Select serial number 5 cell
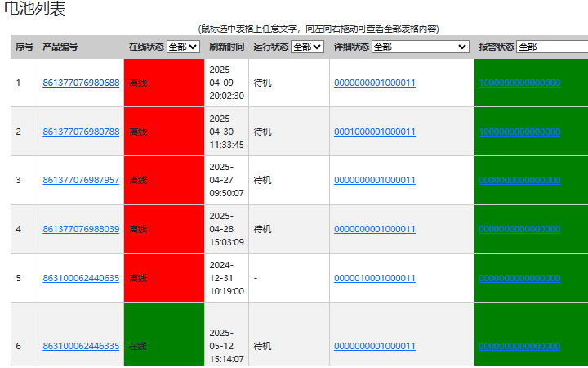588x368 pixels. point(24,278)
